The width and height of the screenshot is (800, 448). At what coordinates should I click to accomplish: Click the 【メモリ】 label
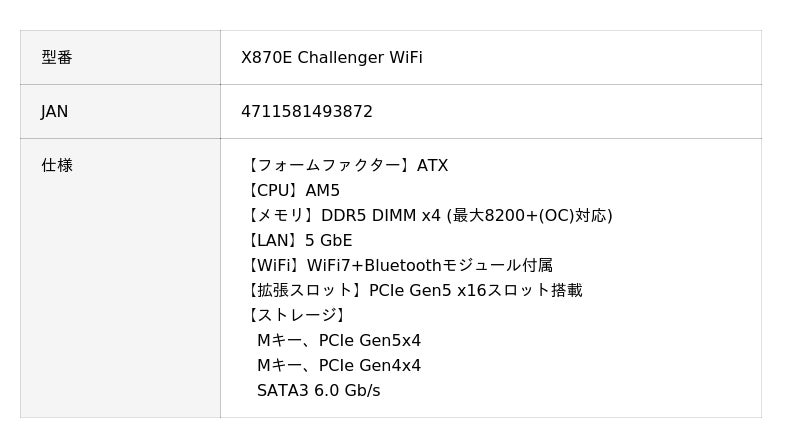tap(281, 216)
